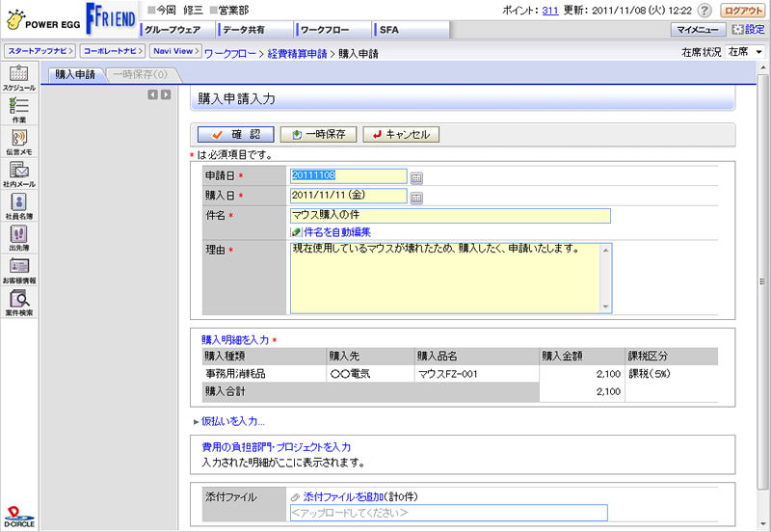Click the POWER EGG logo

(43, 20)
